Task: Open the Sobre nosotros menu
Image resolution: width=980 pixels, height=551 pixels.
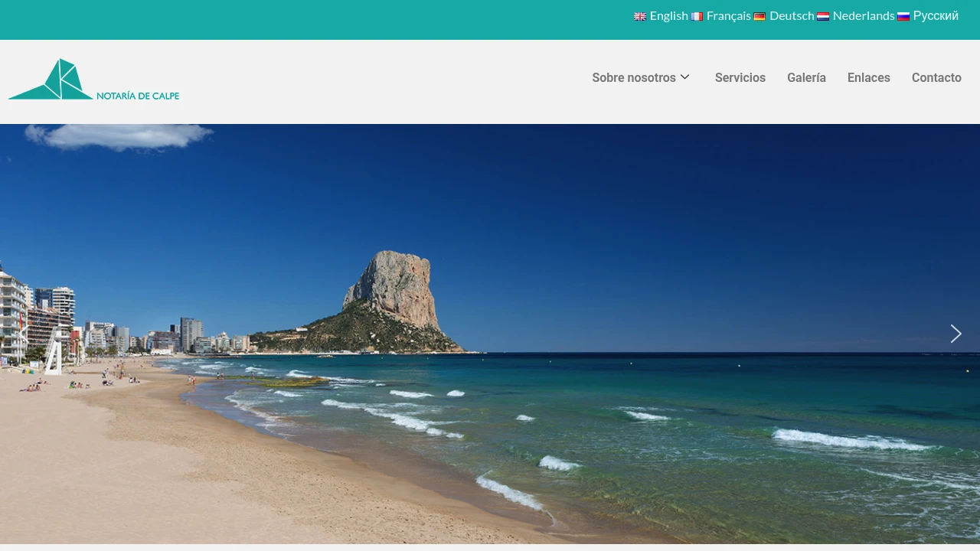Action: click(634, 78)
